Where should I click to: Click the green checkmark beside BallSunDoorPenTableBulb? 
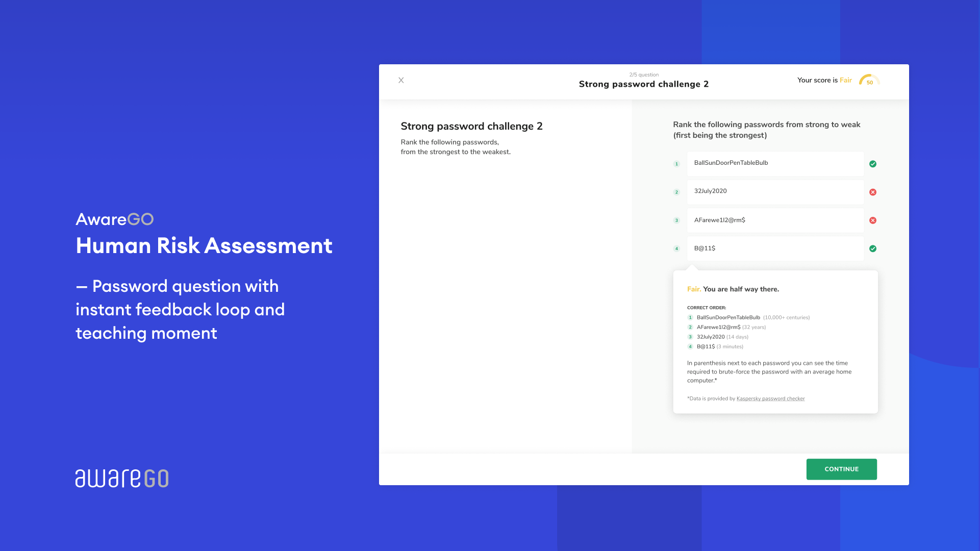pyautogui.click(x=873, y=164)
